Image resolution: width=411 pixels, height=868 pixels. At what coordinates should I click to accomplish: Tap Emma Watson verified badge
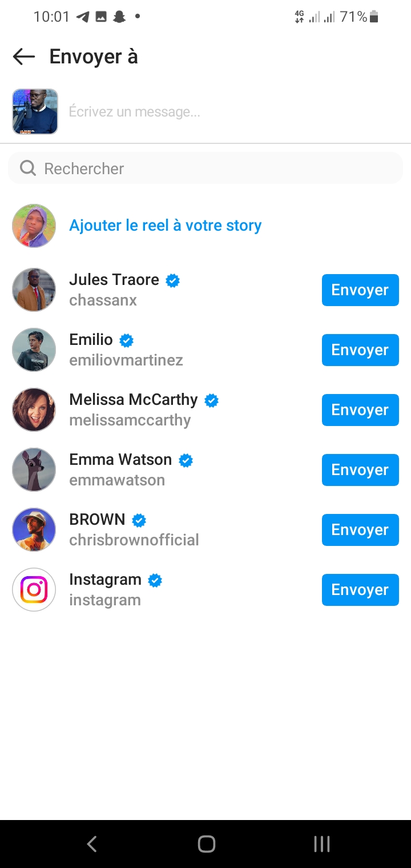point(186,460)
